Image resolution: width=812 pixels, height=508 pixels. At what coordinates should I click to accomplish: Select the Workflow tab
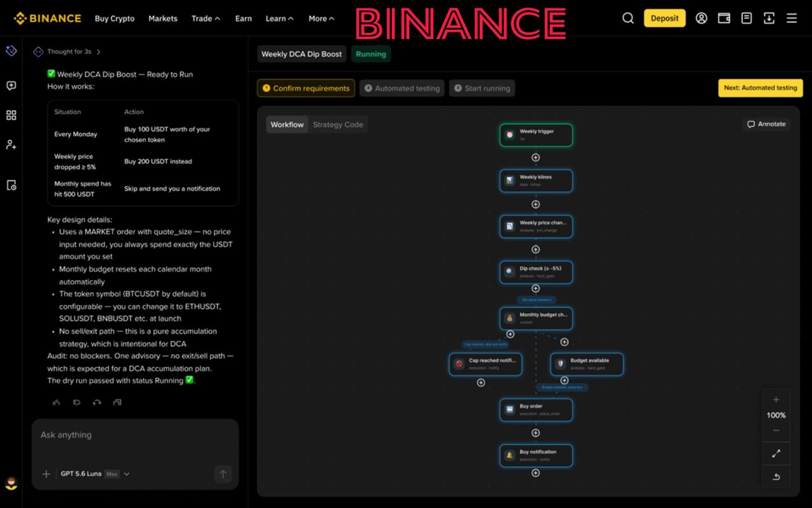[x=287, y=124]
